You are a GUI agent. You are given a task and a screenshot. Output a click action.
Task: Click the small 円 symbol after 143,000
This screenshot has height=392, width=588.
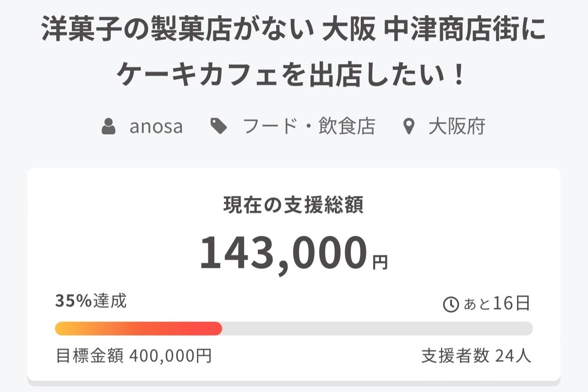tap(380, 263)
